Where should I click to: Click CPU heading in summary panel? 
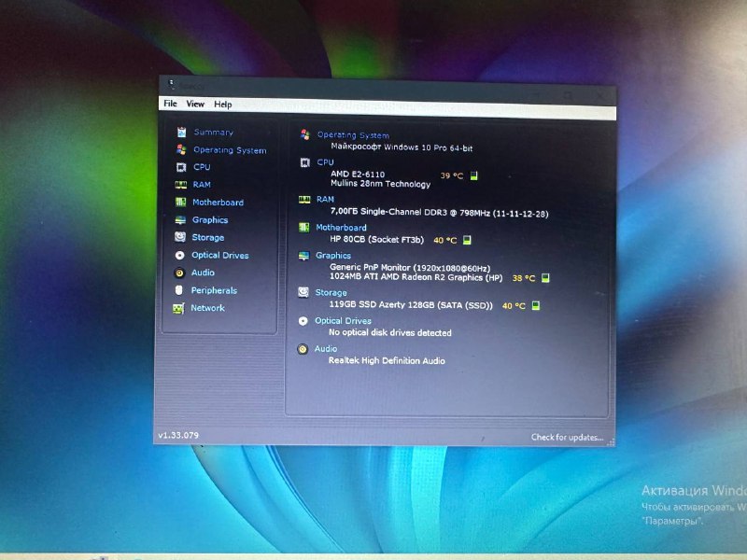[325, 162]
